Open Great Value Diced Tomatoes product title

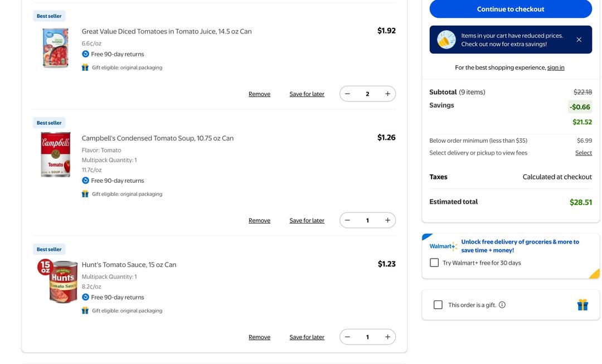pyautogui.click(x=167, y=31)
